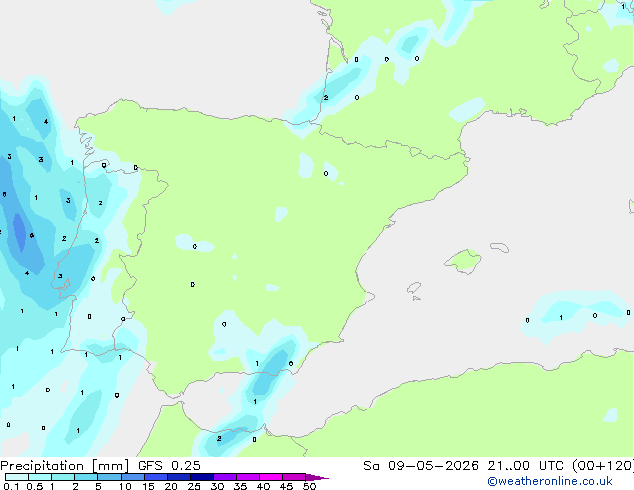Click the purple arrow ending the legend
Image resolution: width=634 pixels, height=490 pixels.
(x=317, y=477)
